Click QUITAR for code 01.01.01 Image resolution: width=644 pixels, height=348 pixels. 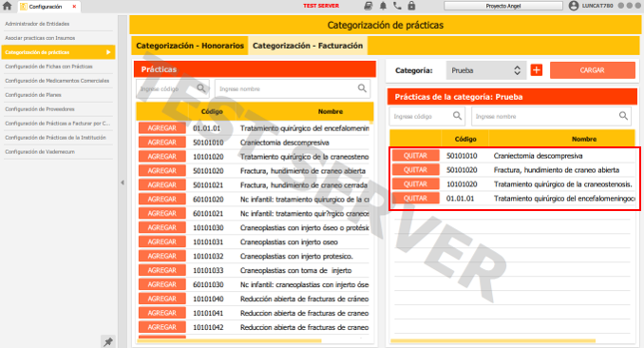[416, 199]
